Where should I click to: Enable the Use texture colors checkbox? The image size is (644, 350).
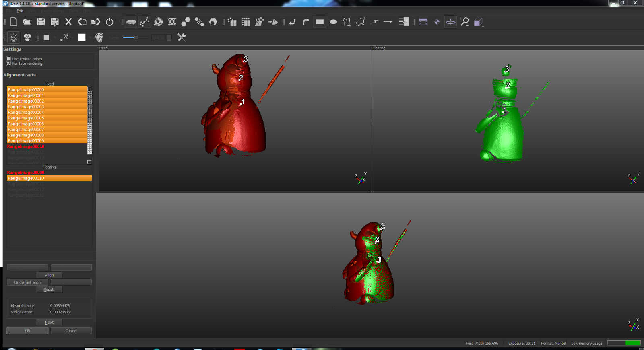tap(9, 59)
